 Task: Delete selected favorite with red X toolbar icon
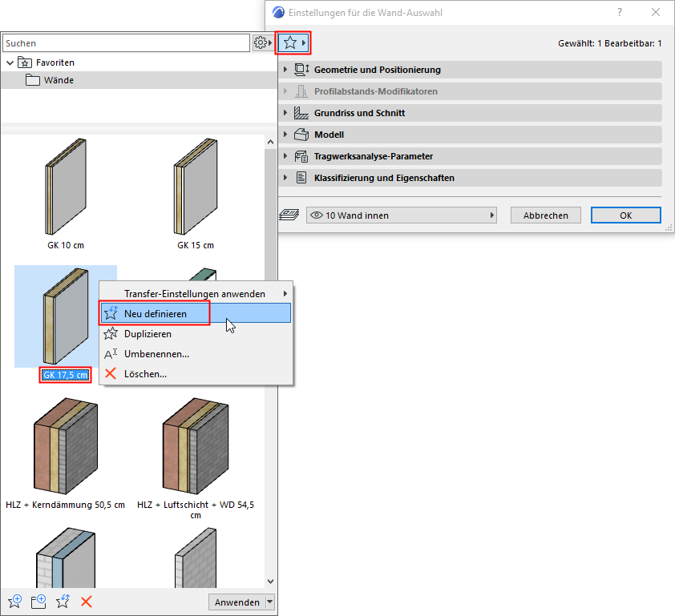coord(87,601)
